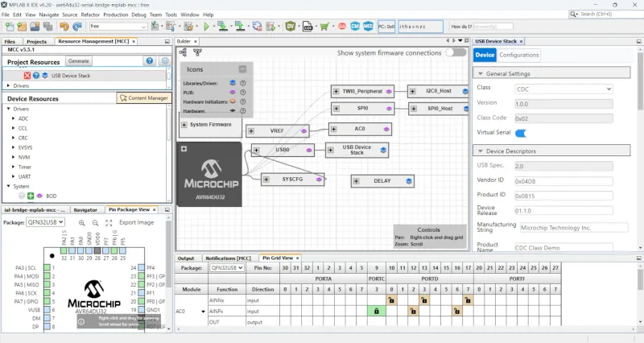
Task: Add BOD using green plus icon
Action: 31,196
